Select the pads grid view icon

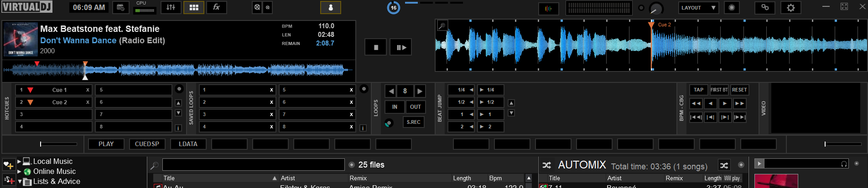194,7
